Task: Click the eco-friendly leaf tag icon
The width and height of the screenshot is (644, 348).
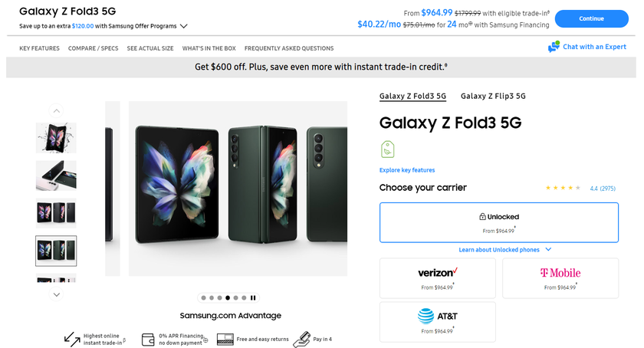Action: pos(388,149)
